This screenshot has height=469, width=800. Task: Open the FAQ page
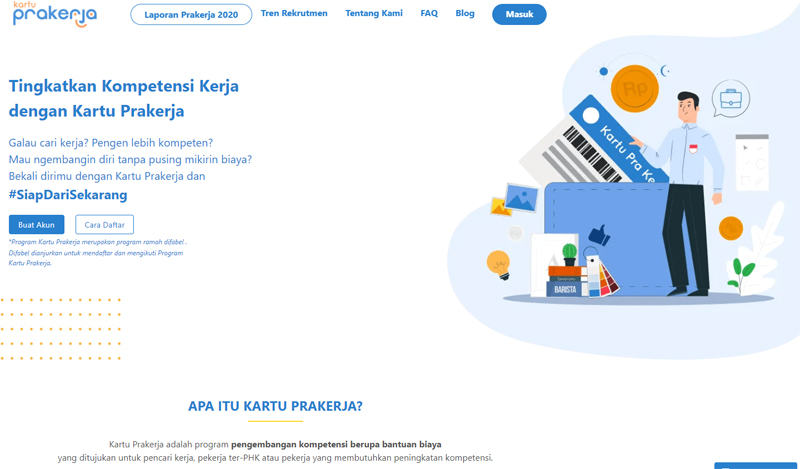429,13
